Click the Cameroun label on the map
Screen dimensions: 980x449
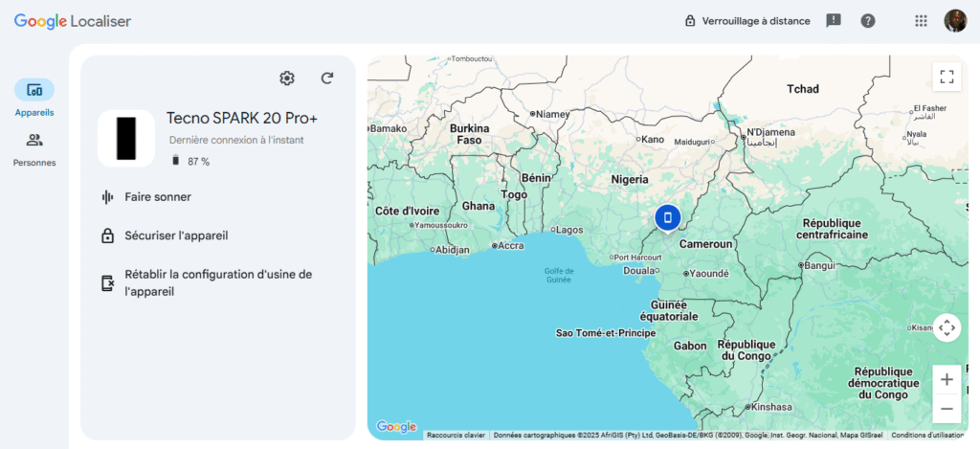(705, 244)
